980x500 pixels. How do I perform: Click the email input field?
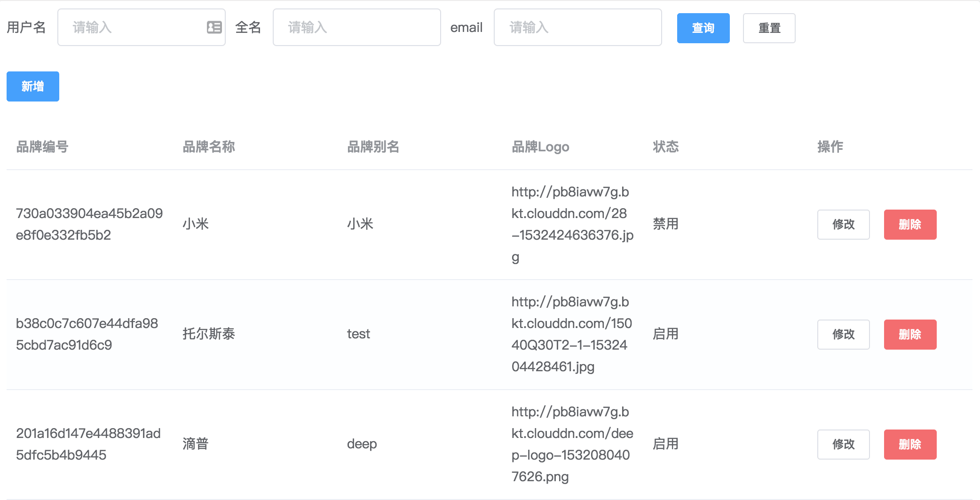tap(577, 28)
